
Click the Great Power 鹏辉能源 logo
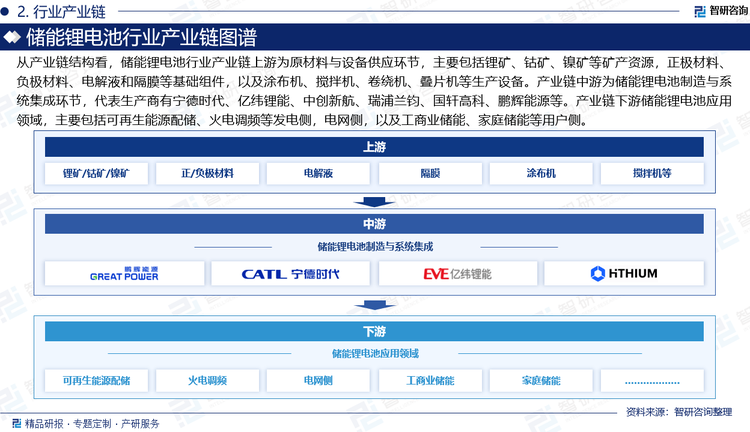tap(124, 274)
